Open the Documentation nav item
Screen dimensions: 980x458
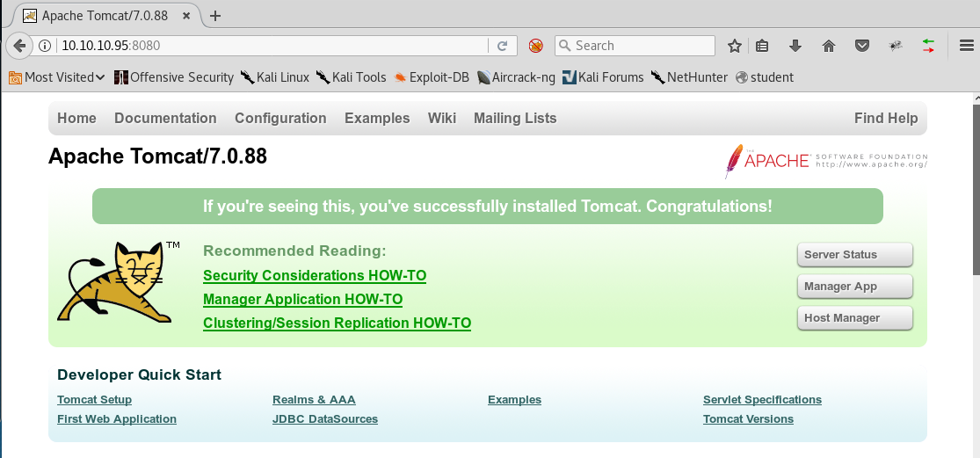tap(165, 118)
